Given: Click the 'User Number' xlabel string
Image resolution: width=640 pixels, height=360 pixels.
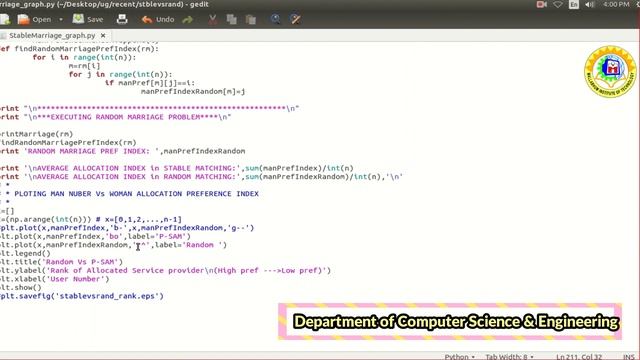Looking at the screenshot, I should tap(78, 279).
